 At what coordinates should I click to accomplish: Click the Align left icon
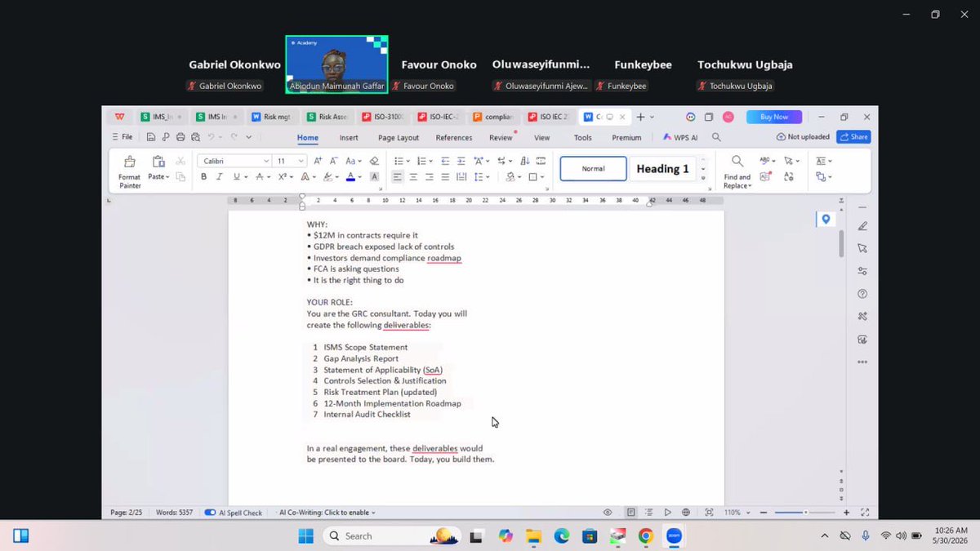coord(397,176)
